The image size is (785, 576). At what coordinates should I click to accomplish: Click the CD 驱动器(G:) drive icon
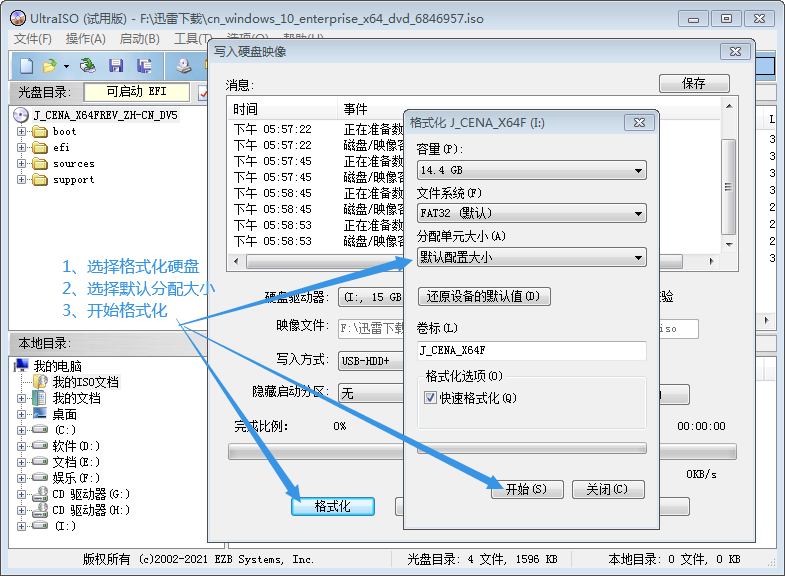pos(40,494)
